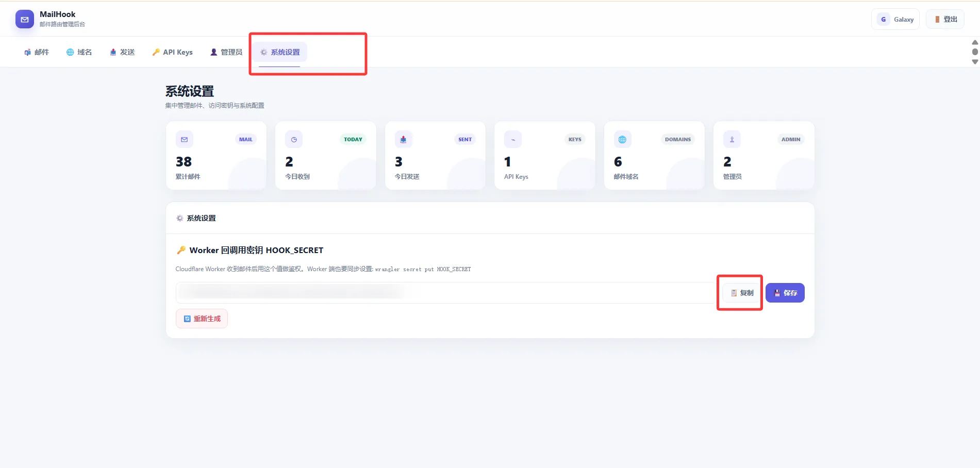Click the gear icon in the 系统设置 panel header
This screenshot has width=980, height=468.
[x=180, y=218]
